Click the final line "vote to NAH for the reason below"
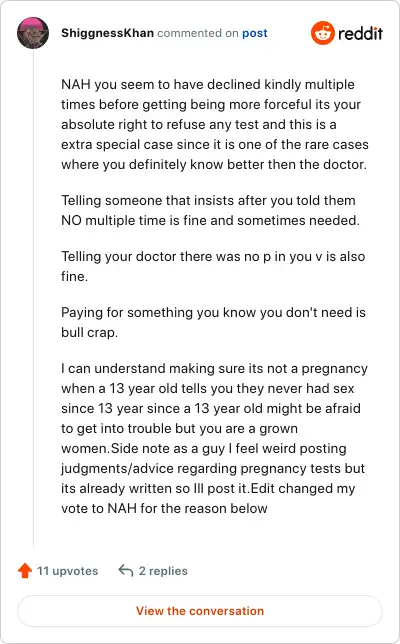 (164, 508)
